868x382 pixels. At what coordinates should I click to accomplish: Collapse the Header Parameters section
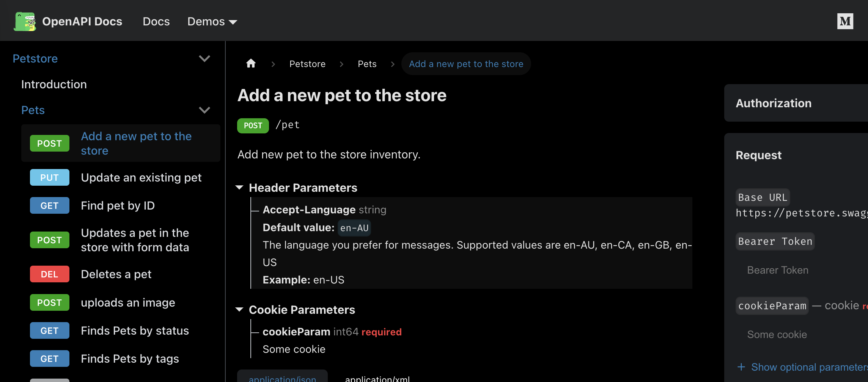[239, 187]
